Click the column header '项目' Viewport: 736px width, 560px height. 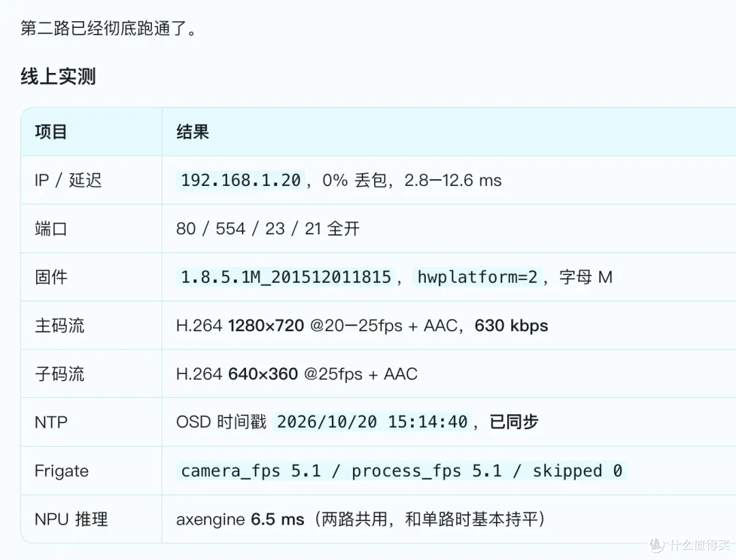coord(50,132)
